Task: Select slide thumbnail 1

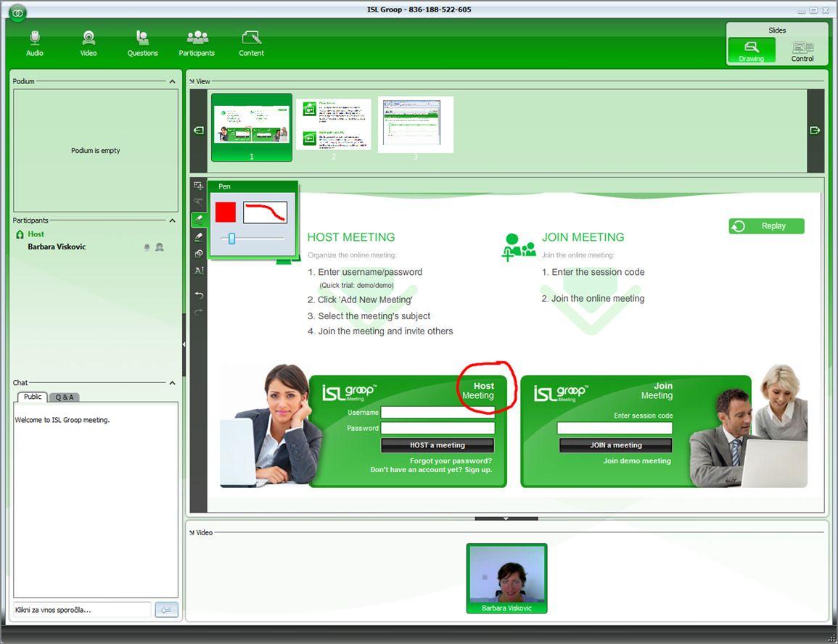Action: (x=252, y=127)
